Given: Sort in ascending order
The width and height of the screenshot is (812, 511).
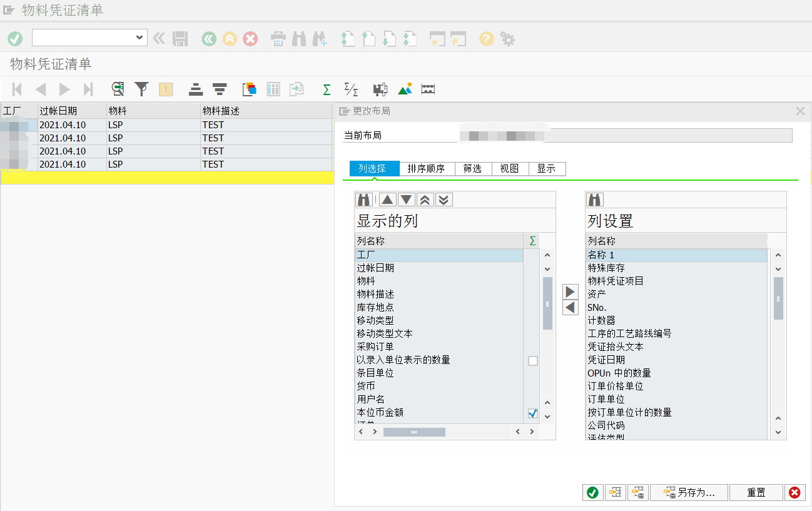Looking at the screenshot, I should [x=195, y=89].
